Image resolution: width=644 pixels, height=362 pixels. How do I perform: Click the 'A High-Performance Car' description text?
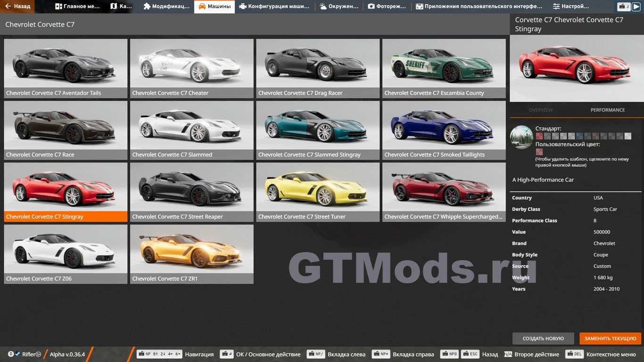point(543,180)
